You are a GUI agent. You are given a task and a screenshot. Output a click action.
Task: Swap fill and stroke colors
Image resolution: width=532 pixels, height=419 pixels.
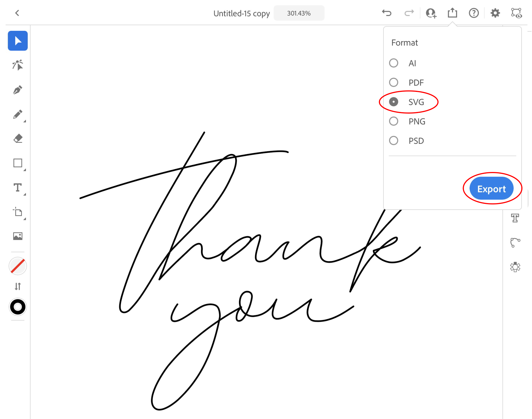click(x=18, y=286)
